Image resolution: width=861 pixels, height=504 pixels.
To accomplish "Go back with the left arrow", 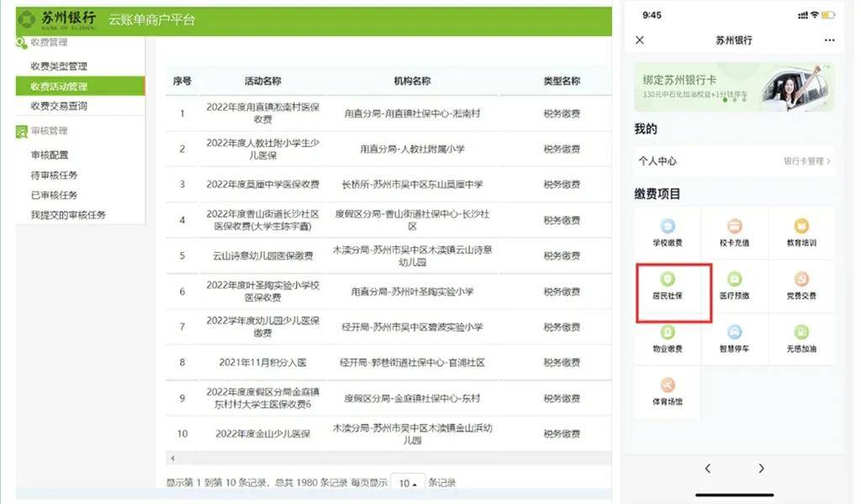I will (x=708, y=469).
